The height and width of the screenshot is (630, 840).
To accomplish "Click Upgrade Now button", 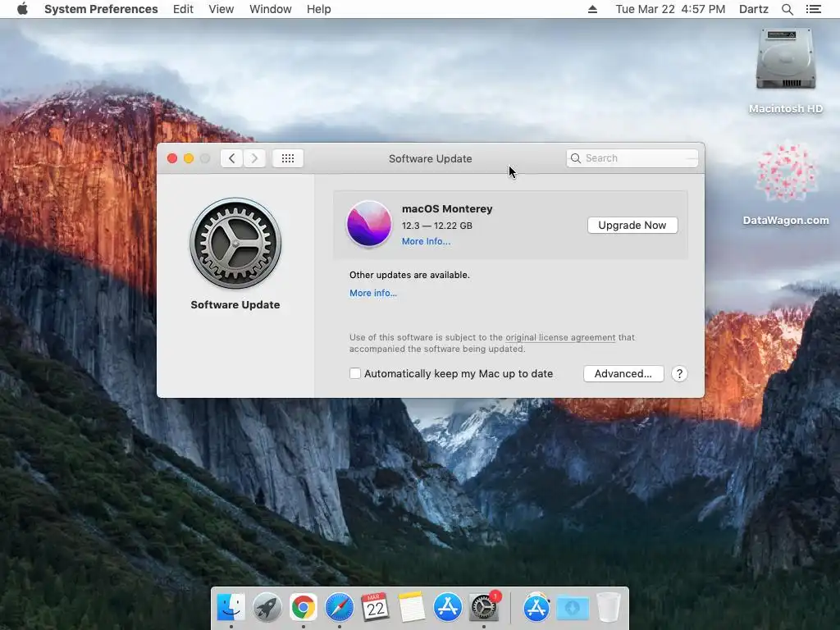I will (632, 225).
